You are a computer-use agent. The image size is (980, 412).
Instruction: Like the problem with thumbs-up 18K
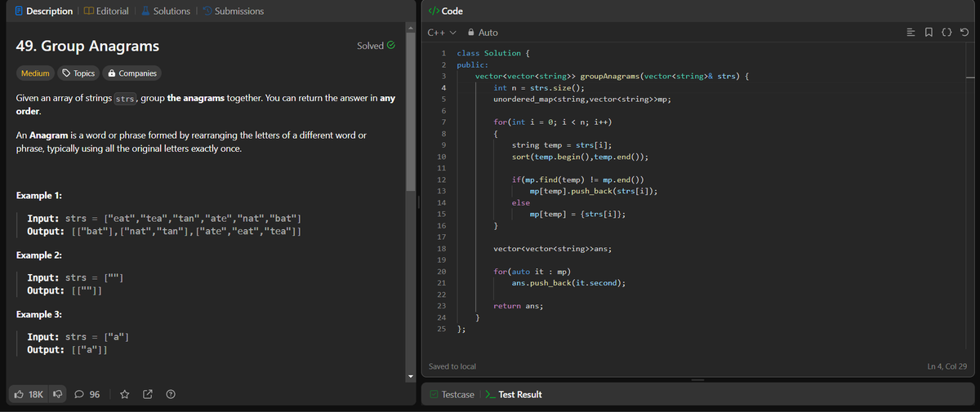pos(29,395)
